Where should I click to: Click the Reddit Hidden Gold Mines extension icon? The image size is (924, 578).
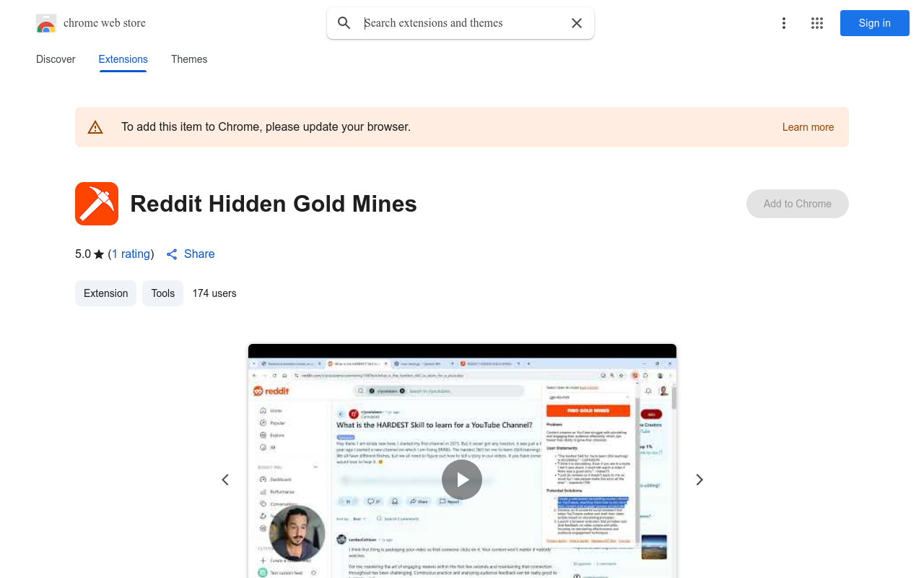pos(96,204)
